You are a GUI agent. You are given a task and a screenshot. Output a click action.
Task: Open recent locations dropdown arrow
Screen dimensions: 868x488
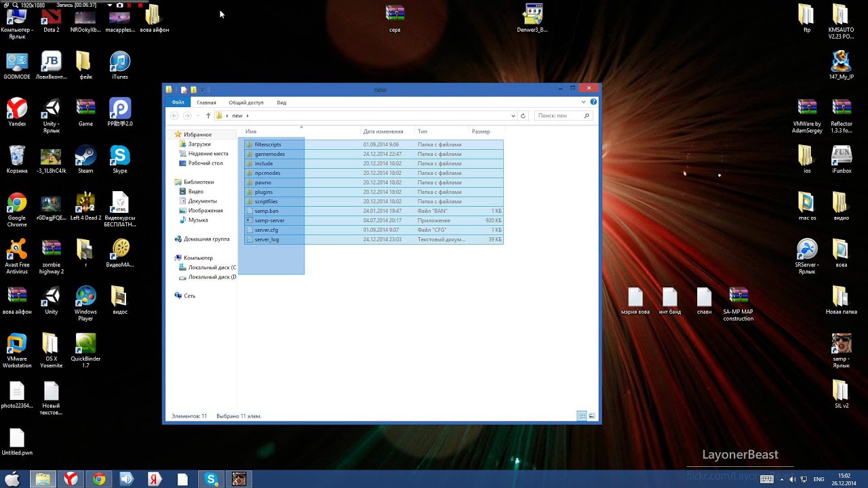[x=198, y=116]
